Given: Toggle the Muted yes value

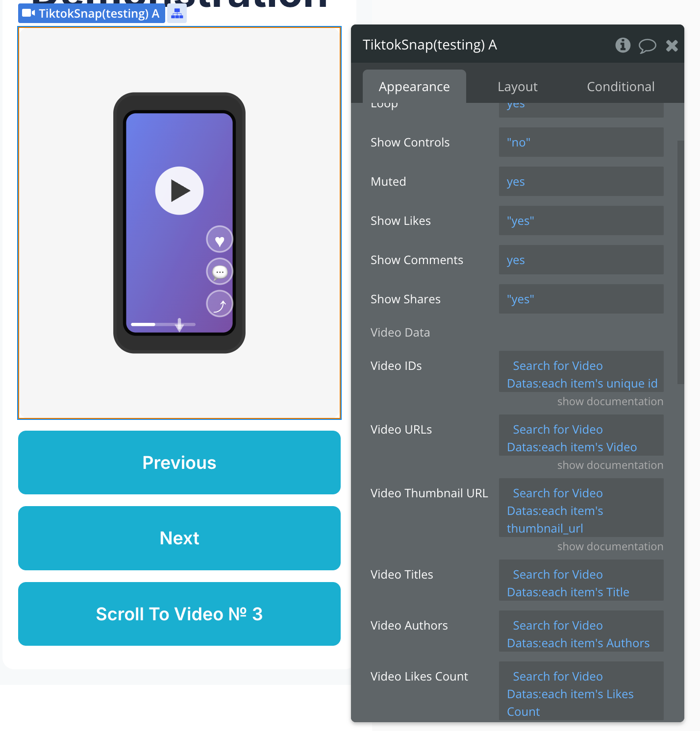Looking at the screenshot, I should [x=581, y=181].
